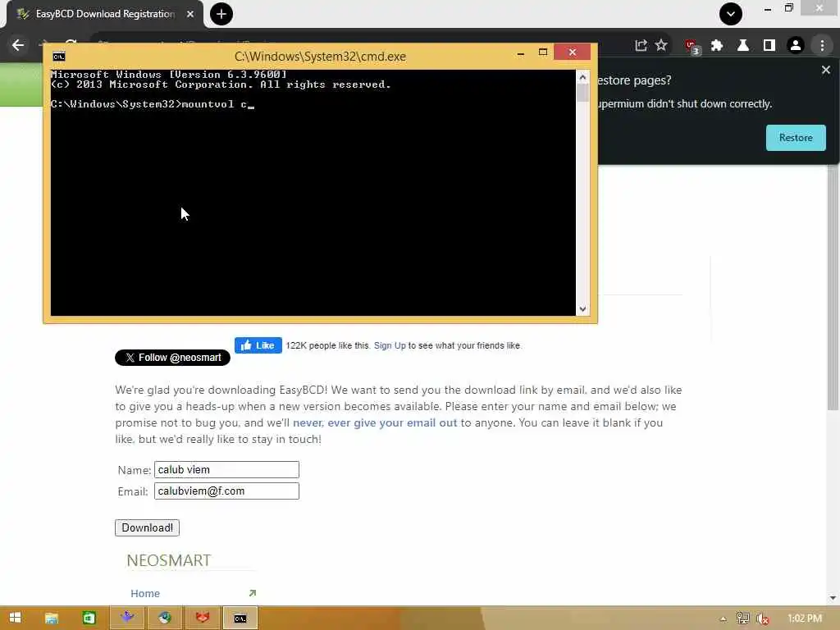Open the red fox taskbar icon

click(202, 618)
